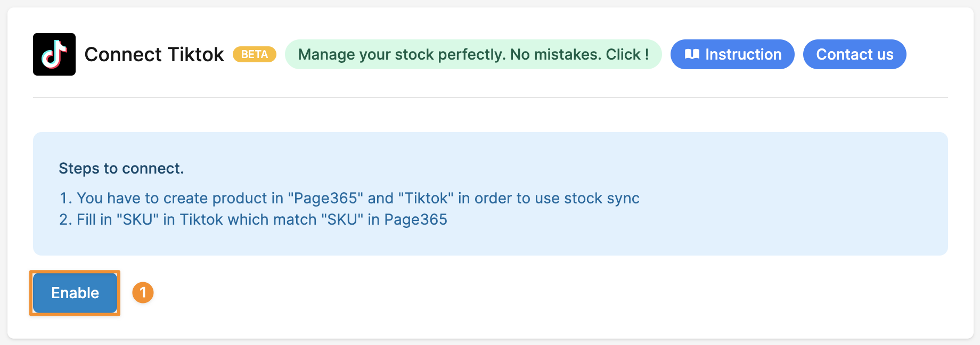Image resolution: width=980 pixels, height=345 pixels.
Task: Click the TikTok logo icon
Action: tap(54, 54)
